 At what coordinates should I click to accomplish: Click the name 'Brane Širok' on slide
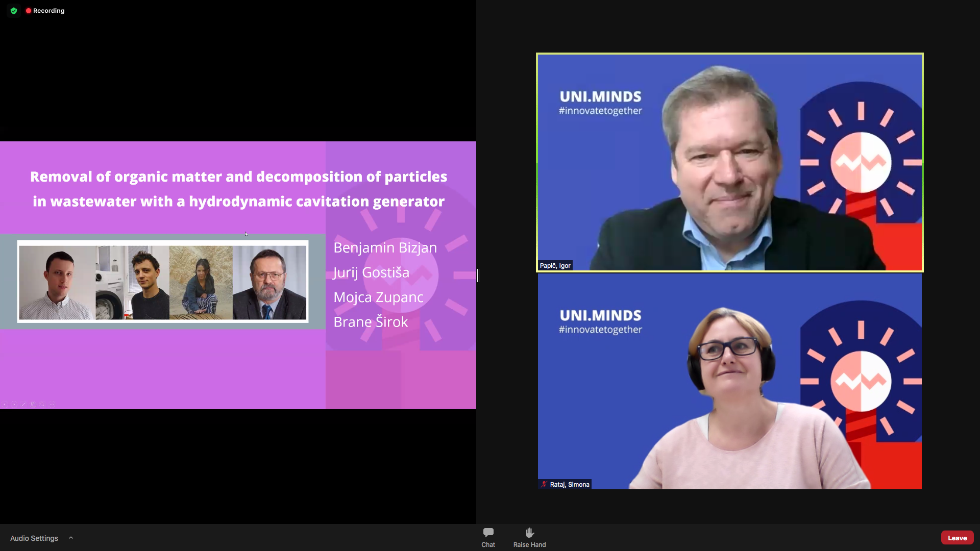[371, 322]
